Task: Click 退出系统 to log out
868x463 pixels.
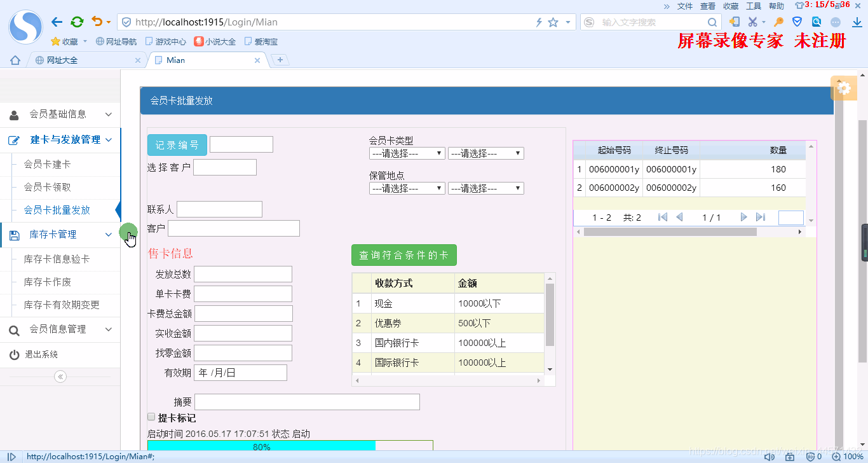Action: coord(41,355)
